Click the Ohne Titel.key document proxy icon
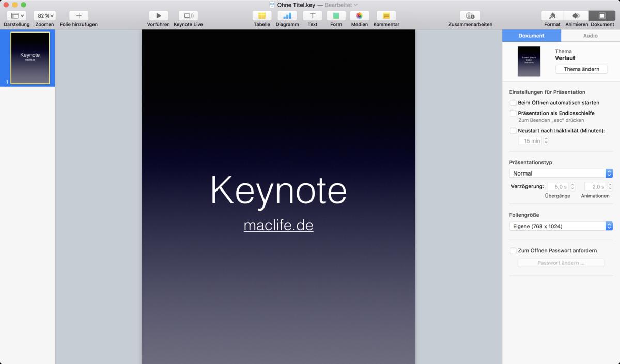Screen dimensions: 620x364 (272, 5)
